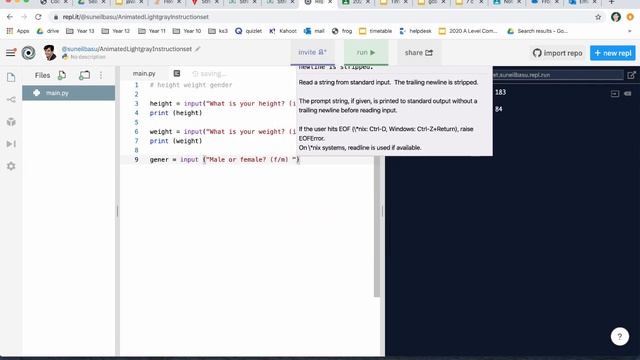Edit repl name with pencil icon
The width and height of the screenshot is (640, 360).
coord(198,49)
